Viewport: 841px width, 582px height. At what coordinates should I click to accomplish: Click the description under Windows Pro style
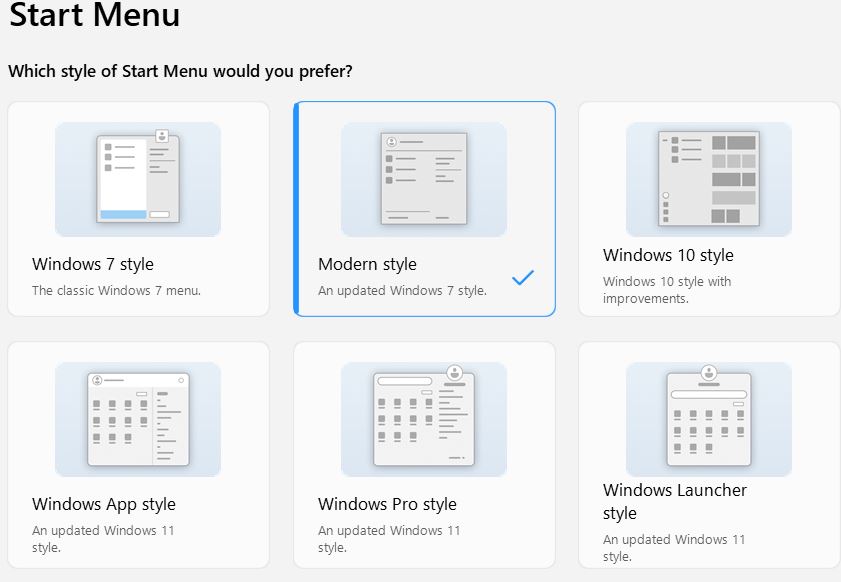tap(389, 539)
